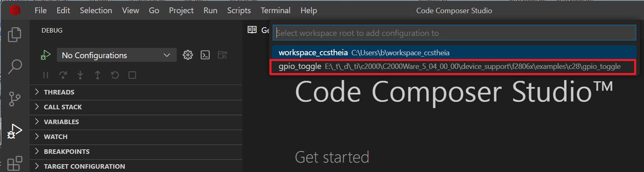The width and height of the screenshot is (644, 172).
Task: Expand the BREAKPOINTS section
Action: 136,151
